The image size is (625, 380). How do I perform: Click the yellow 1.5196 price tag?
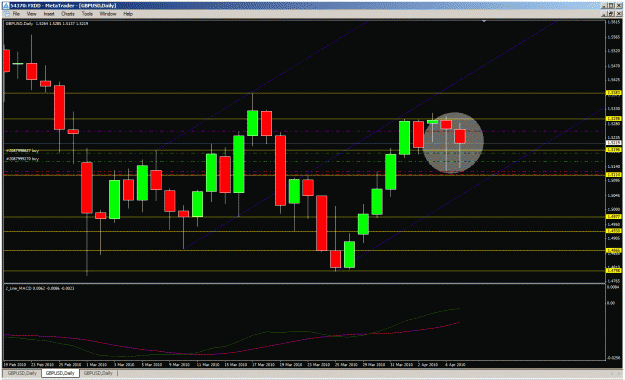613,150
